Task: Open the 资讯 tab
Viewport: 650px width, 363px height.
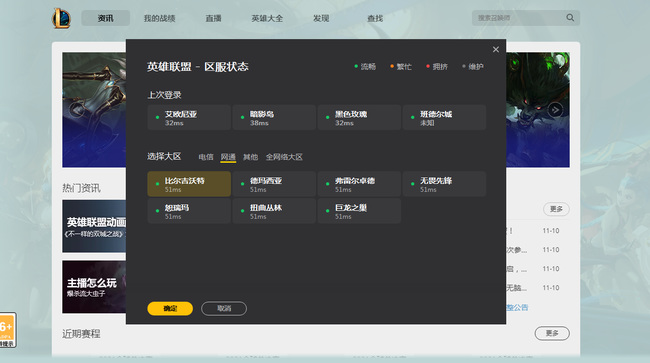Action: 105,18
